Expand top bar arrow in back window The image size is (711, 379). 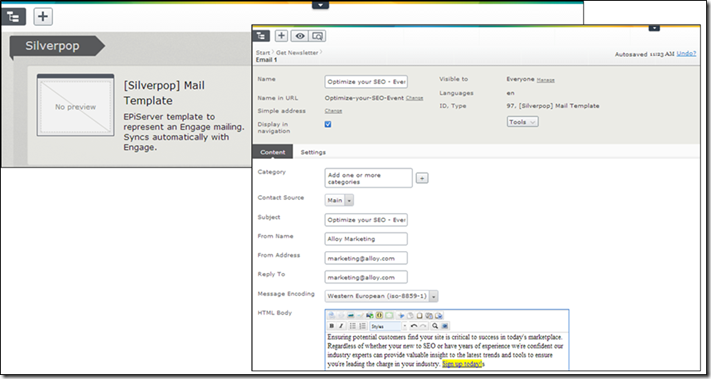320,5
